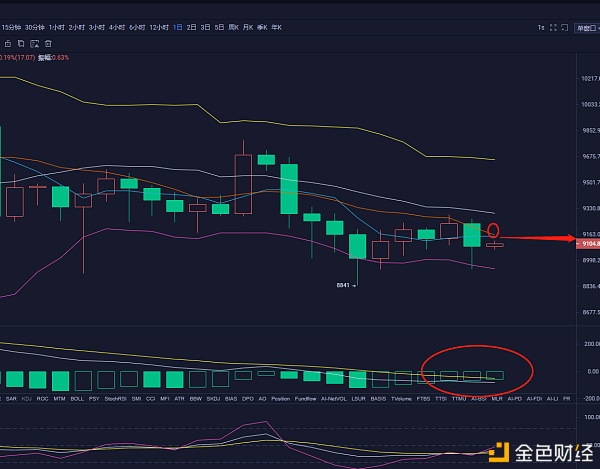600x469 pixels.
Task: Toggle the SMI indicator
Action: [x=136, y=399]
